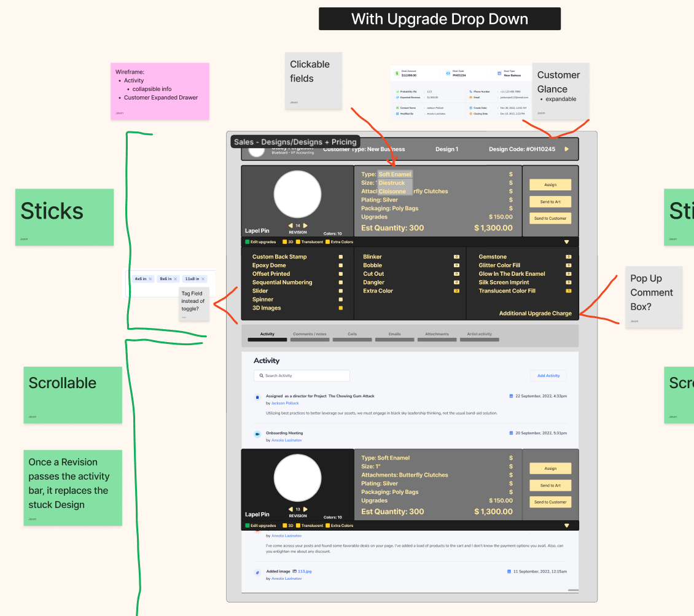Check the Offset Printed checkbox

click(341, 274)
